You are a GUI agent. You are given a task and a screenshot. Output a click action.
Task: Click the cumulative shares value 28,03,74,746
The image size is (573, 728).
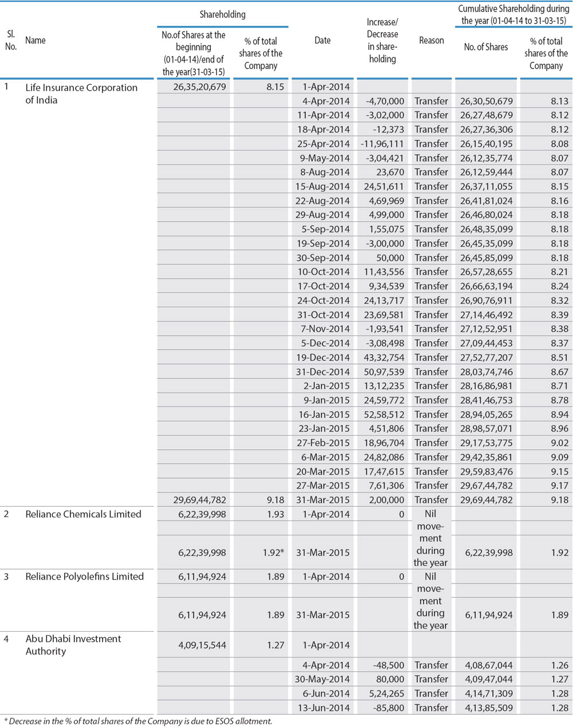486,372
